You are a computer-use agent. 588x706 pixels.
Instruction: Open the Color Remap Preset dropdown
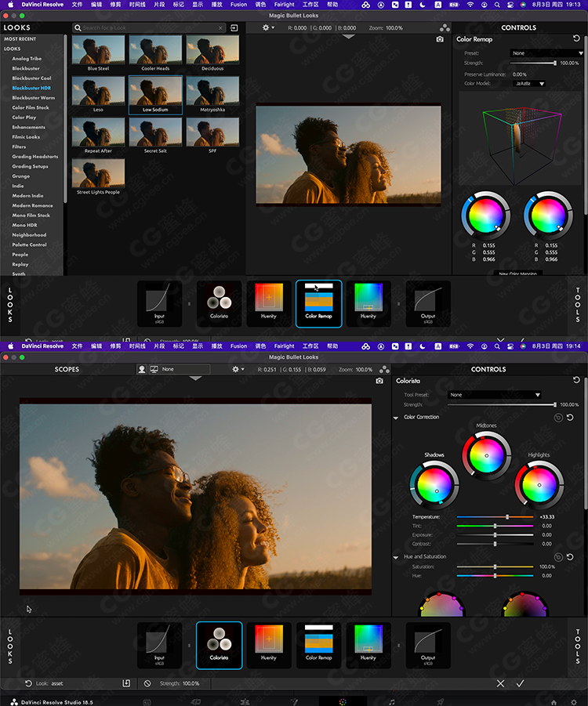(546, 53)
